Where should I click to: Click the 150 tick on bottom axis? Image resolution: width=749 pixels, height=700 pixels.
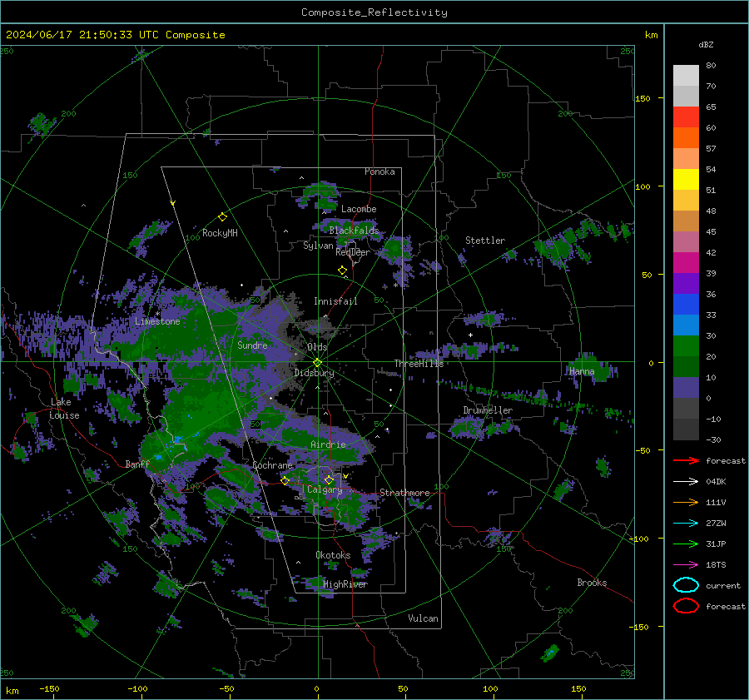click(578, 688)
